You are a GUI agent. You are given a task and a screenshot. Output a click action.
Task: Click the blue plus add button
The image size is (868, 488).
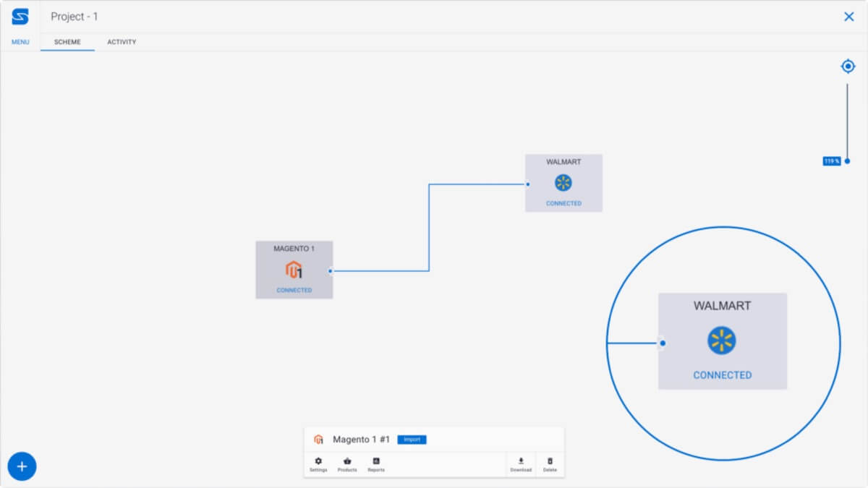click(22, 466)
